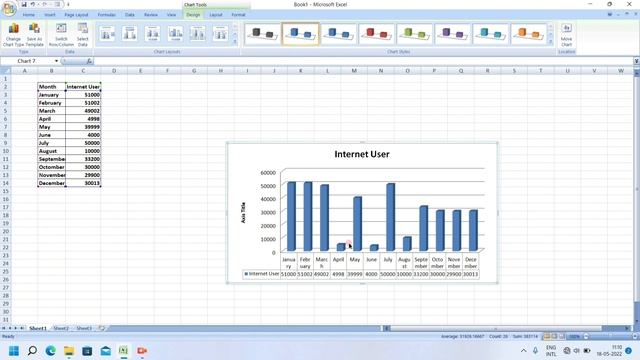The image size is (640, 360).
Task: Select the Sheet1 tab
Action: coord(38,329)
